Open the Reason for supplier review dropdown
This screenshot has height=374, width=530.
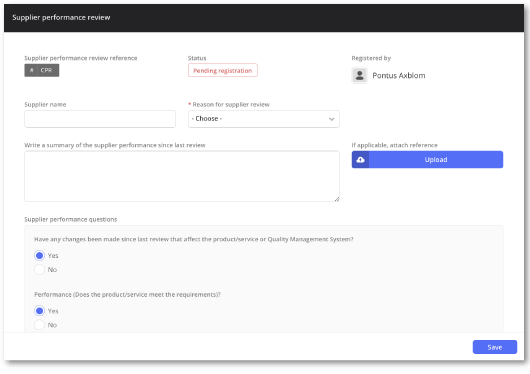coord(264,119)
